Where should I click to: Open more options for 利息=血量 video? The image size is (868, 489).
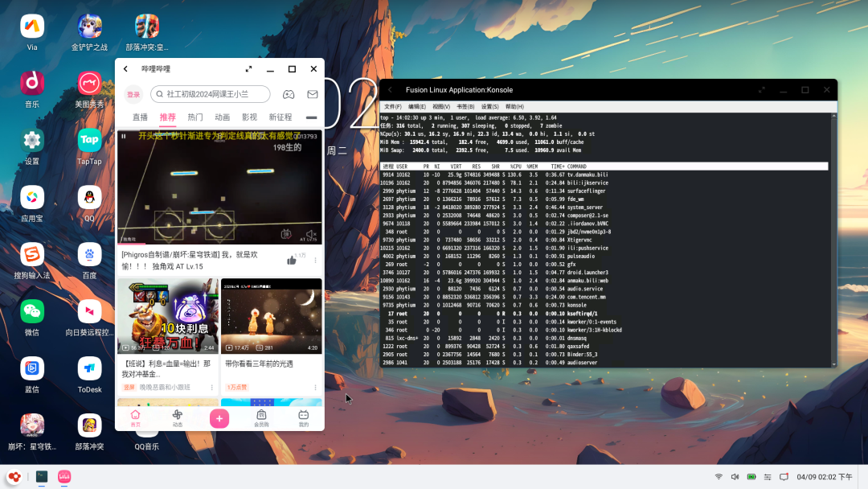pos(211,387)
